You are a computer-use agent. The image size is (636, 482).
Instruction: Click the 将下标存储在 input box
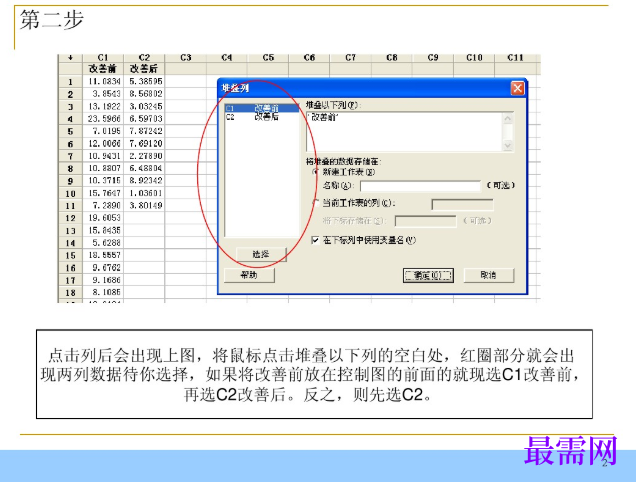click(425, 221)
